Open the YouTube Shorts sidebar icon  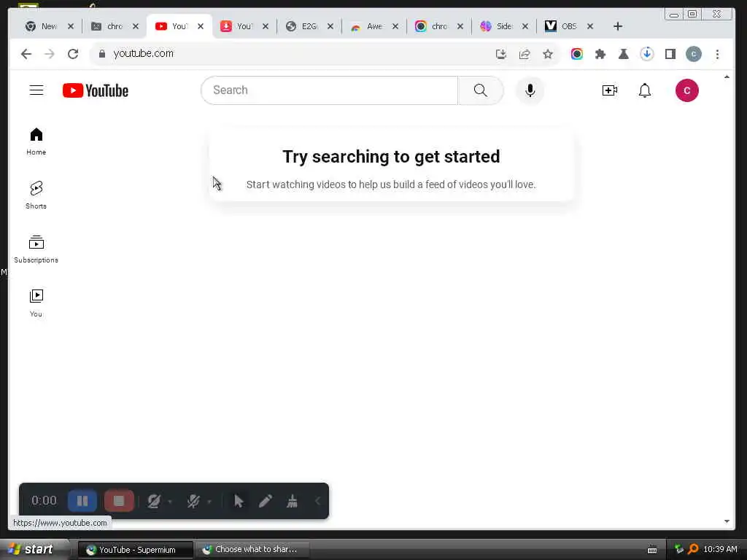[x=36, y=189]
